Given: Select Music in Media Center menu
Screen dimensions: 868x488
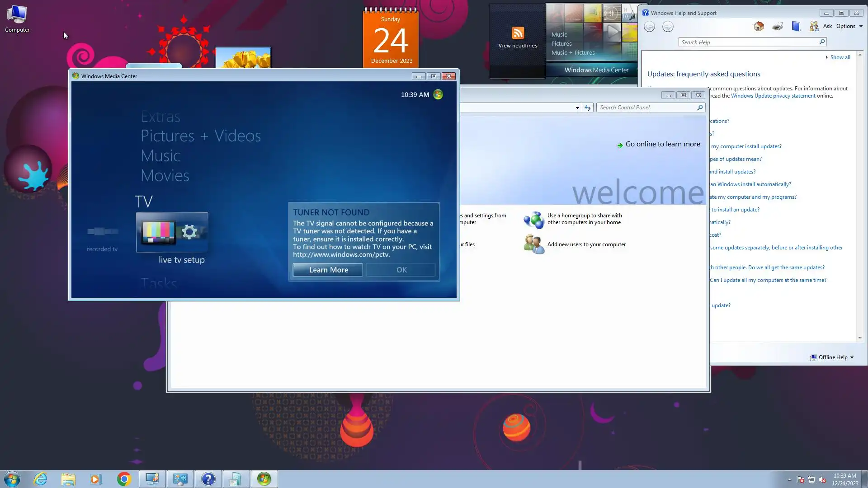Looking at the screenshot, I should (160, 156).
